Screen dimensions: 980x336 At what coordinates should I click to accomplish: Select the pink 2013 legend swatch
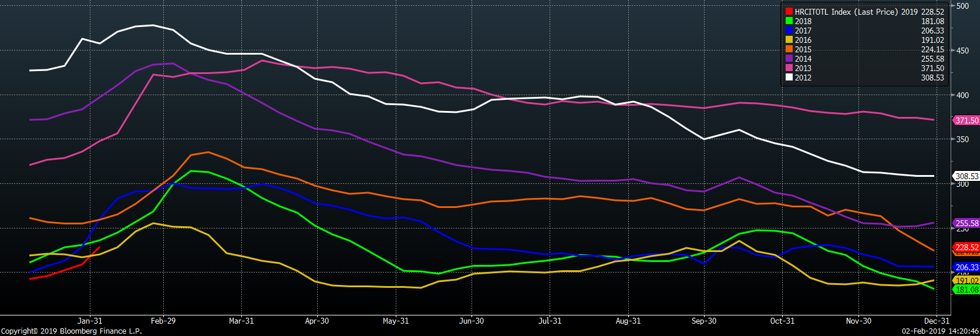click(x=789, y=68)
